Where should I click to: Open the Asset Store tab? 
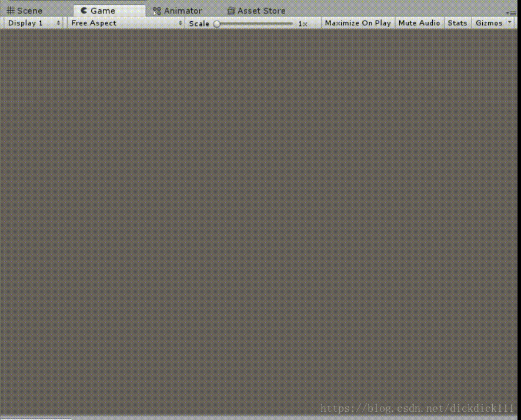256,11
